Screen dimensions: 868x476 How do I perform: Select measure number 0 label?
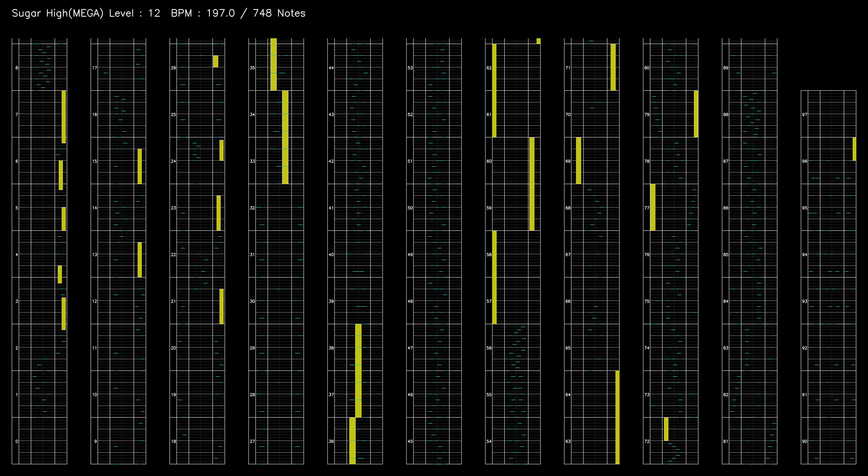(17, 441)
